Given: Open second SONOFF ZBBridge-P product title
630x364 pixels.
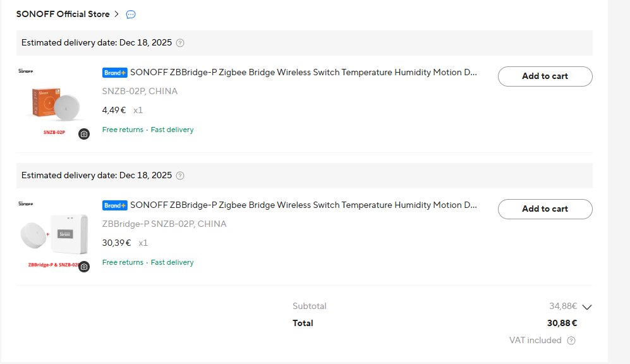Looking at the screenshot, I should coord(303,205).
